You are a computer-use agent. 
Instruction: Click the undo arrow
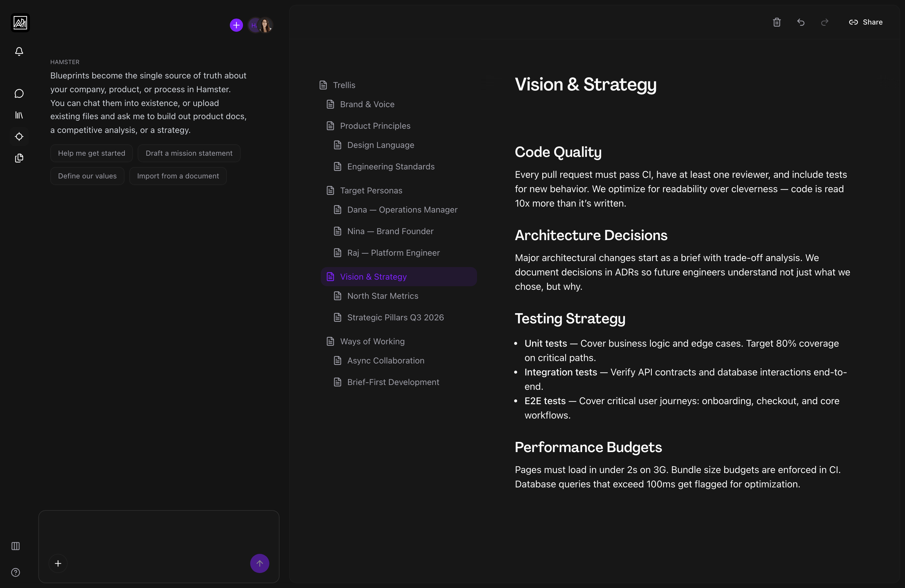801,22
